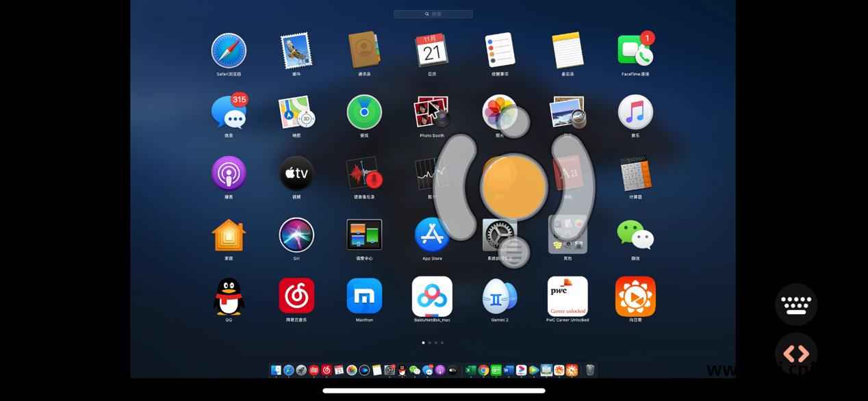This screenshot has width=868, height=401.
Task: Launch the Podcasts (播客) app in Launchpad
Action: click(229, 173)
